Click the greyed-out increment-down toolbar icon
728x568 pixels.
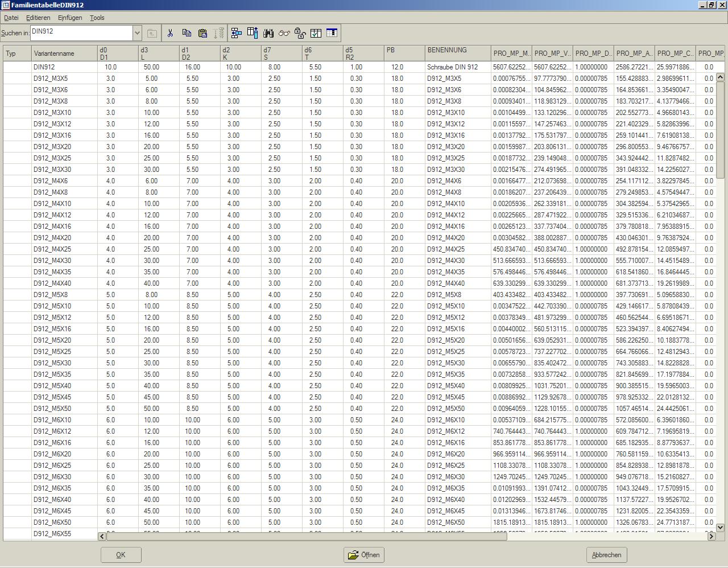(218, 33)
